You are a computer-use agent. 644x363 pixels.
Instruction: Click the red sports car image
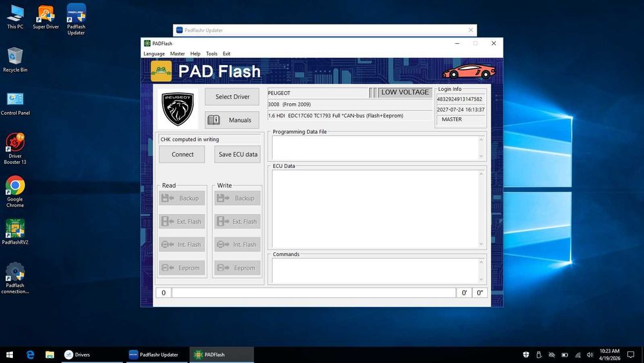pos(469,72)
